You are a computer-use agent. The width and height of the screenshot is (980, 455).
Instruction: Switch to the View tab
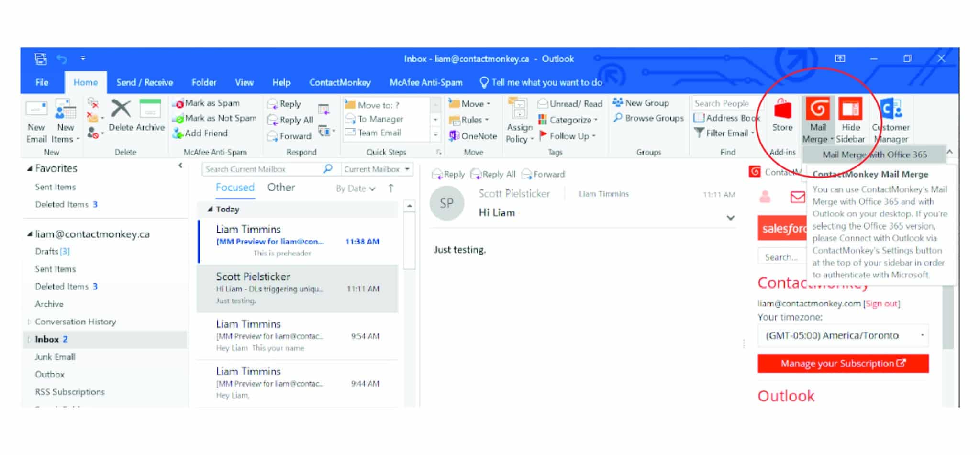[244, 82]
